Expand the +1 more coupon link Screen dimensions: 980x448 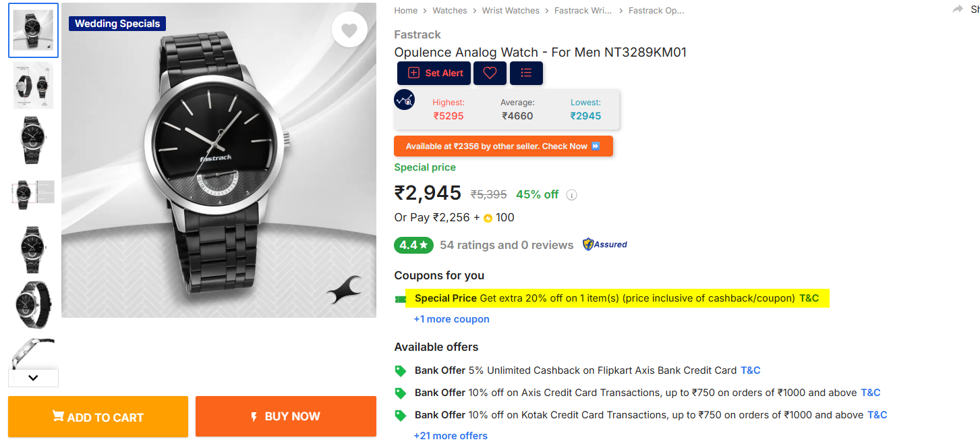pos(451,319)
